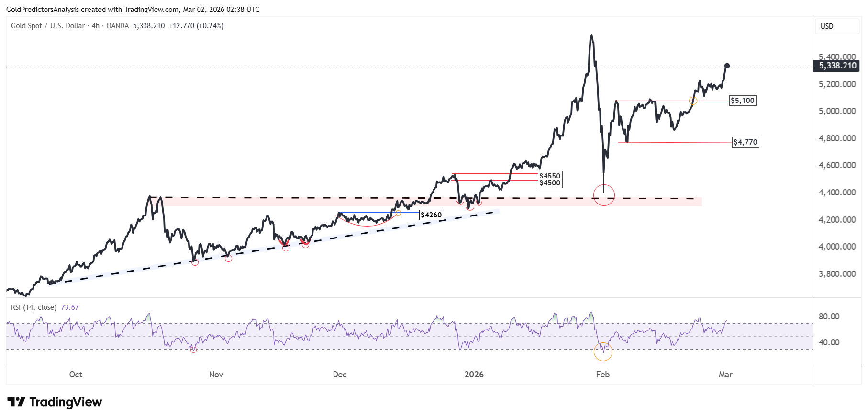Click the Oct label on time axis
The width and height of the screenshot is (868, 420).
pyautogui.click(x=76, y=375)
